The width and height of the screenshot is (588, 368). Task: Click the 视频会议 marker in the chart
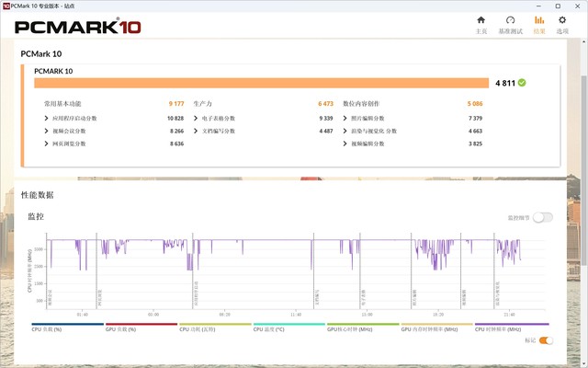tap(50, 297)
